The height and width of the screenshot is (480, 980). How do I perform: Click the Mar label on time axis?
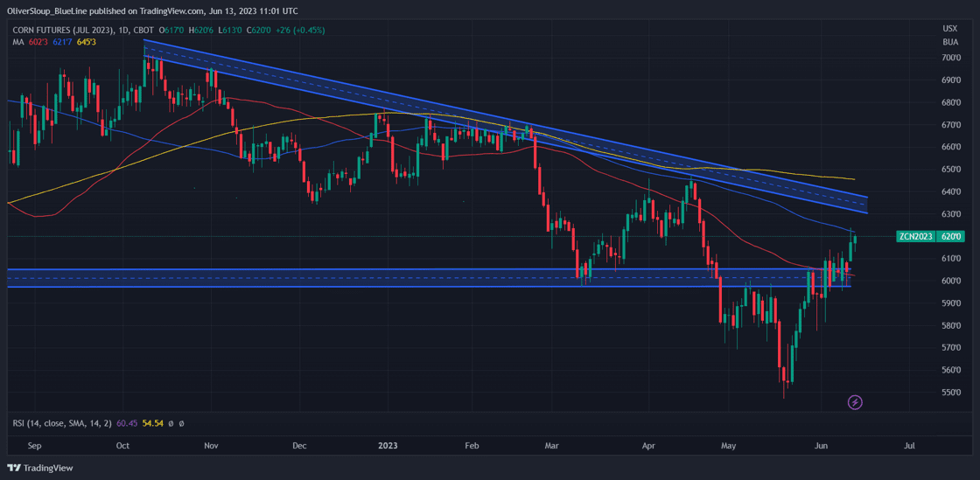point(552,446)
